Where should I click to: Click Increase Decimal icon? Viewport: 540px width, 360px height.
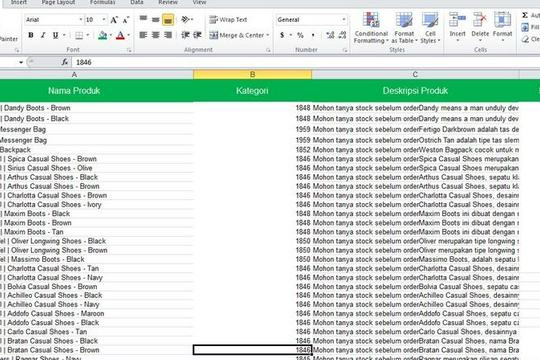coord(330,35)
